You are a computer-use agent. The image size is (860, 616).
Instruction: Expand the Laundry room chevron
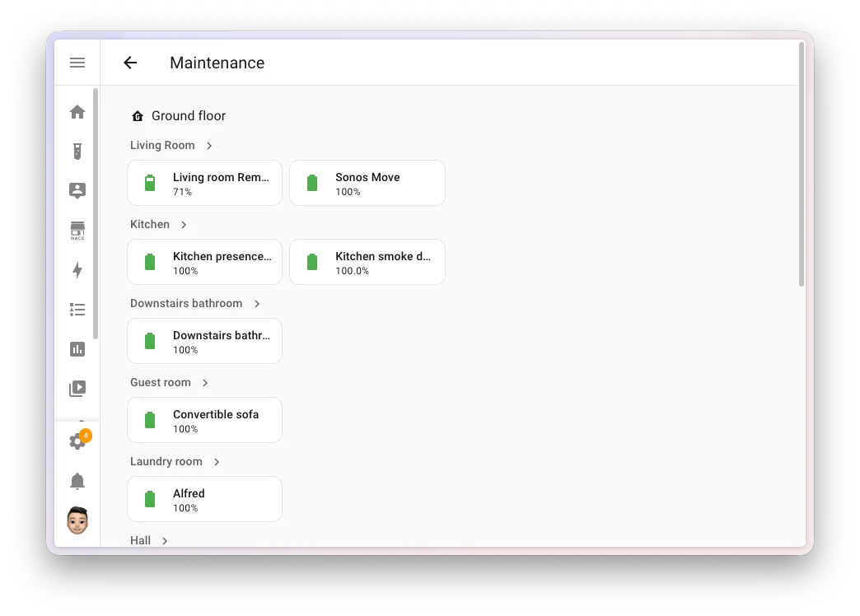(217, 461)
